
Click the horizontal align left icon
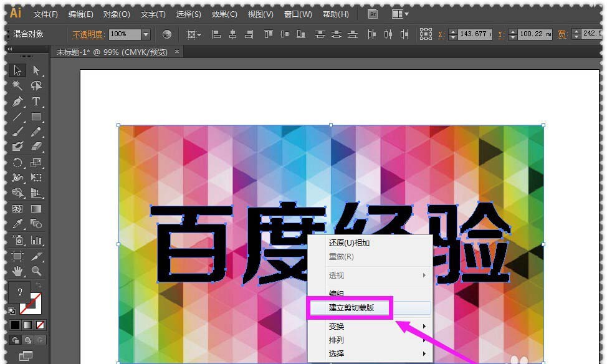(216, 34)
